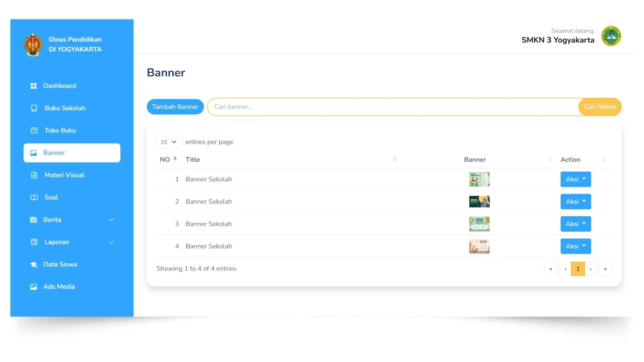Viewport: 644px width, 362px height.
Task: Select the Banner sidebar menu item
Action: [x=72, y=153]
